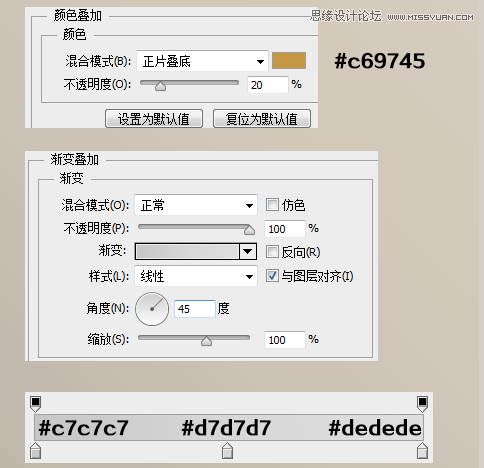The width and height of the screenshot is (484, 468).
Task: Open the 正常 blend mode dropdown
Action: (x=196, y=205)
